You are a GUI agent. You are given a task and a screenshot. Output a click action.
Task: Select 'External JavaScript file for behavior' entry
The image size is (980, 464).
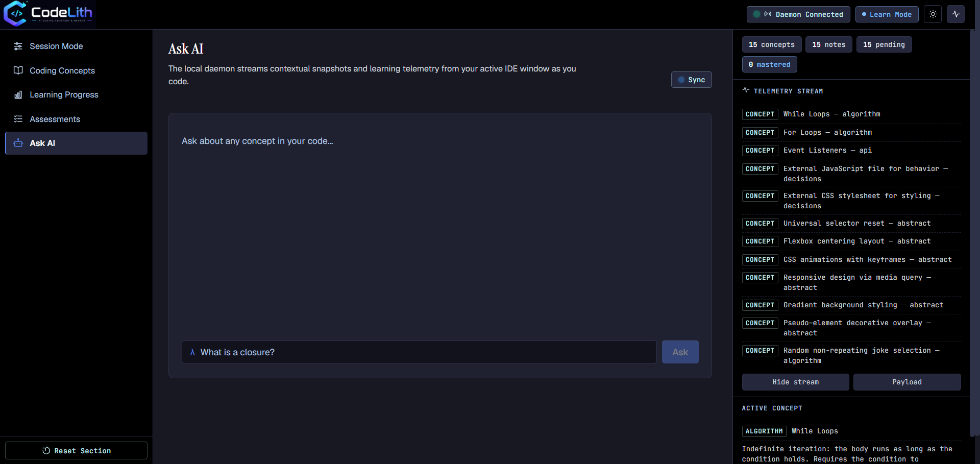pos(851,174)
